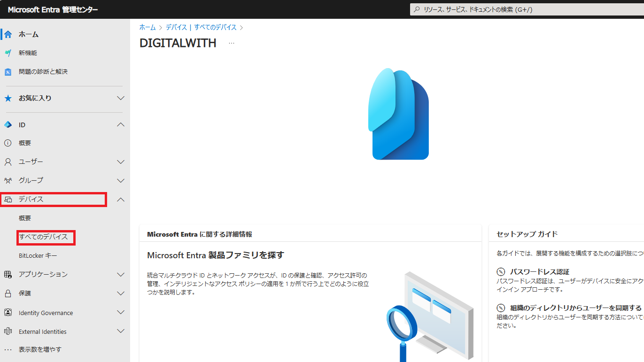Image resolution: width=644 pixels, height=362 pixels.
Task: Click the Microsoft Entra 管理センター title
Action: pyautogui.click(x=53, y=9)
